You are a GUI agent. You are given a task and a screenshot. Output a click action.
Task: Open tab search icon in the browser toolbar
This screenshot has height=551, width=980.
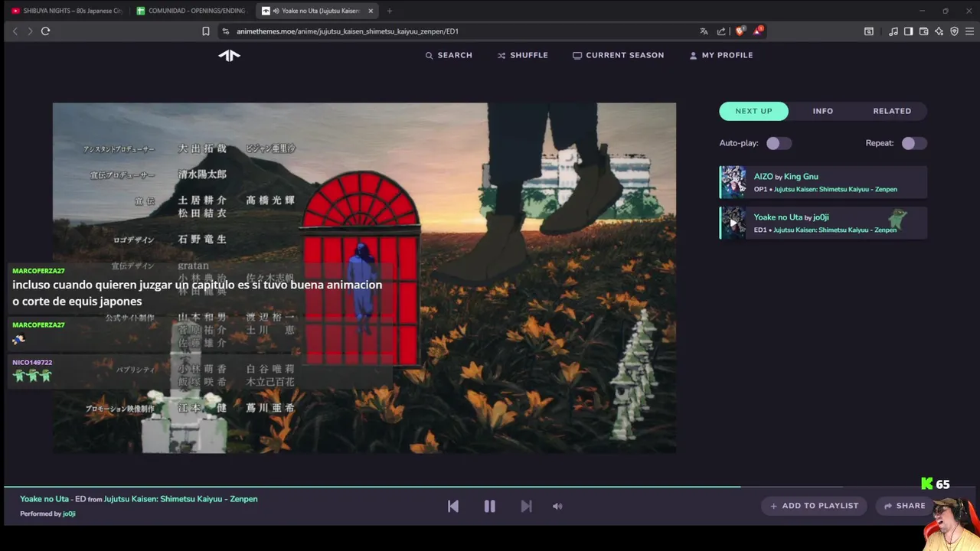point(869,31)
